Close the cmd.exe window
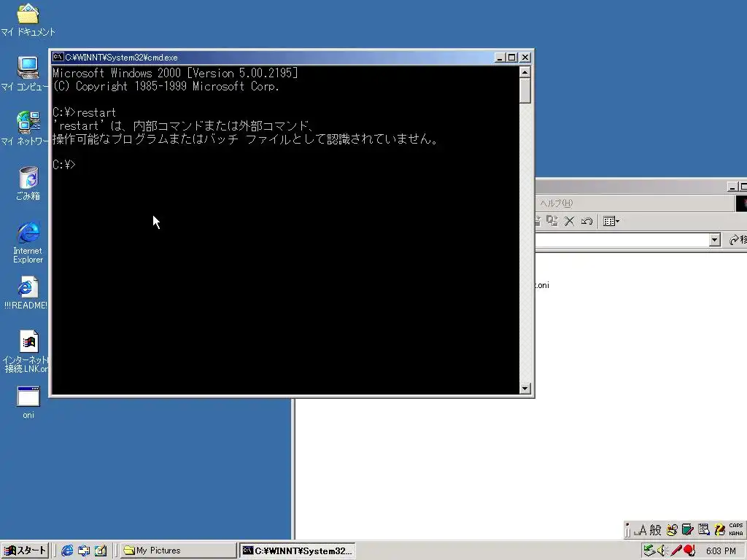Image resolution: width=747 pixels, height=560 pixels. 525,57
